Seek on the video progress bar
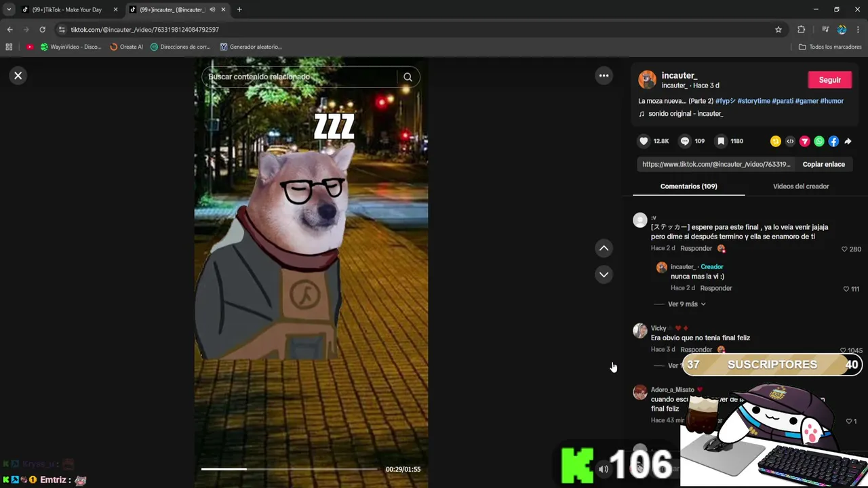The width and height of the screenshot is (868, 488). (x=289, y=469)
